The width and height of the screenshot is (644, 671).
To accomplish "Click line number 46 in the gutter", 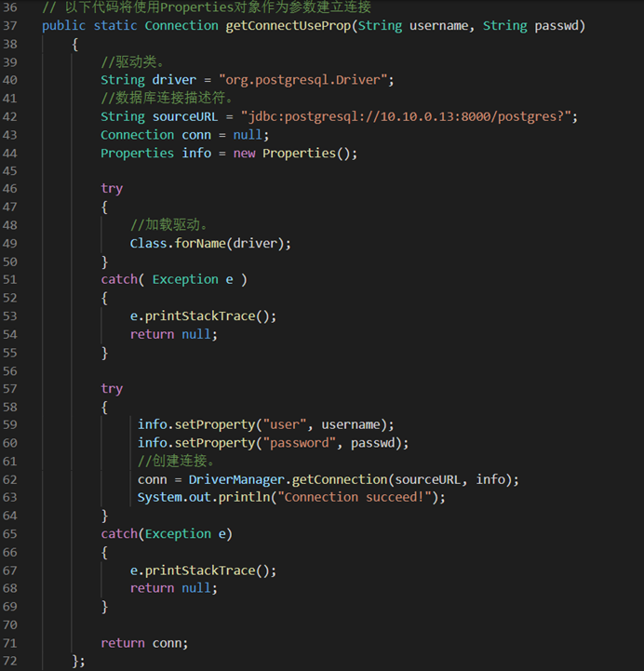I will tap(10, 189).
